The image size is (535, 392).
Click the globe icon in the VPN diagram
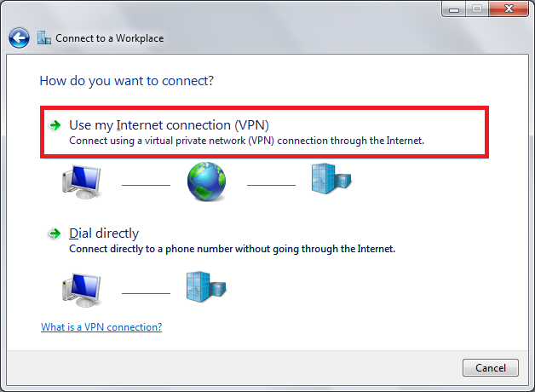(206, 182)
